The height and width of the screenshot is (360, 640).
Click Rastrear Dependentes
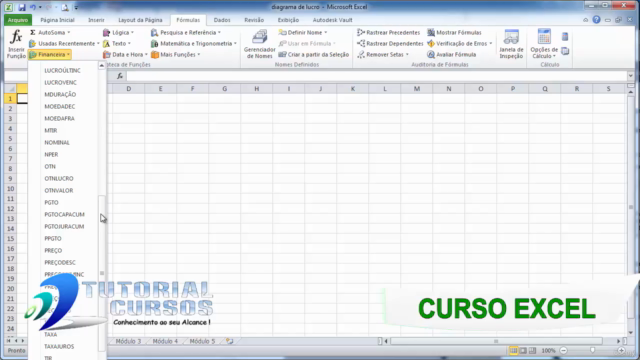pos(390,43)
